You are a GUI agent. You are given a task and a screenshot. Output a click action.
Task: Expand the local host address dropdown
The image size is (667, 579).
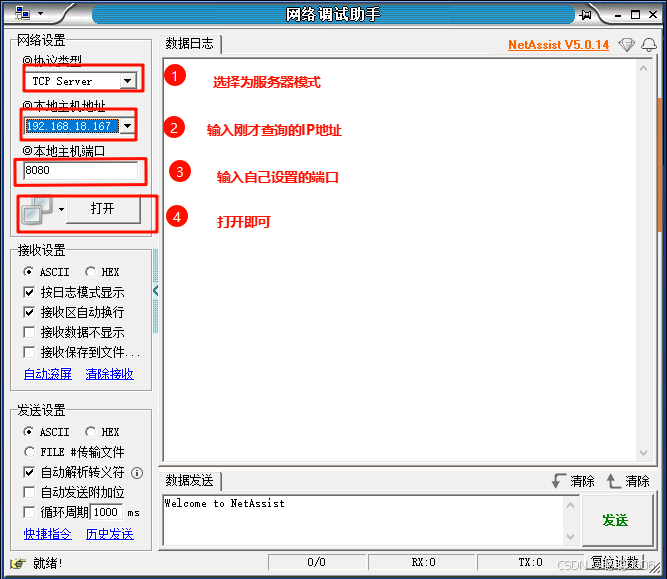pyautogui.click(x=127, y=126)
